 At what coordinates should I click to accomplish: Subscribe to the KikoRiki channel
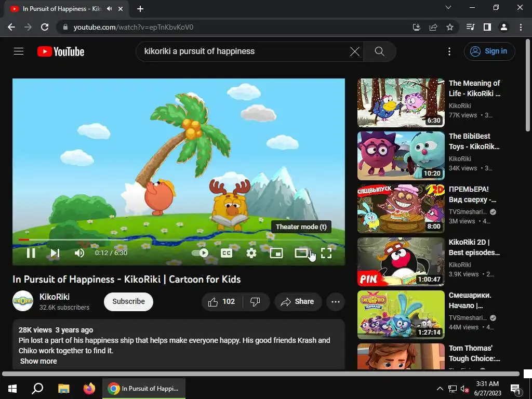pos(129,302)
